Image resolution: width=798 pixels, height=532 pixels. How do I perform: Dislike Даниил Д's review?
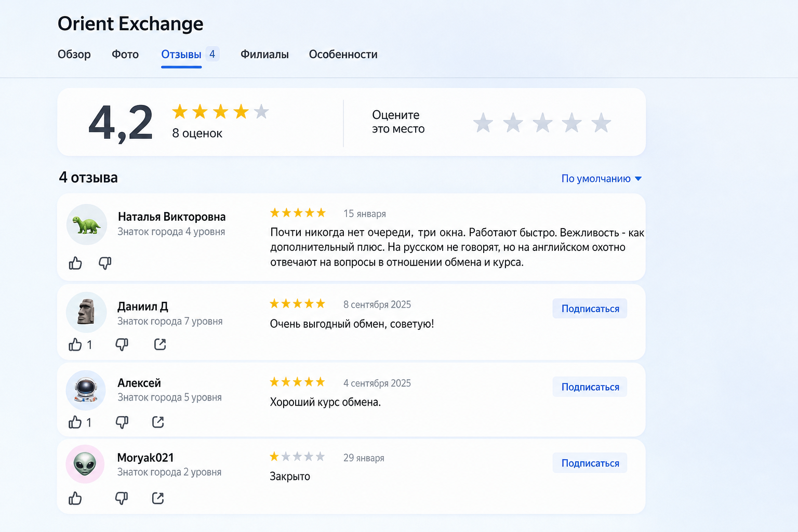122,344
